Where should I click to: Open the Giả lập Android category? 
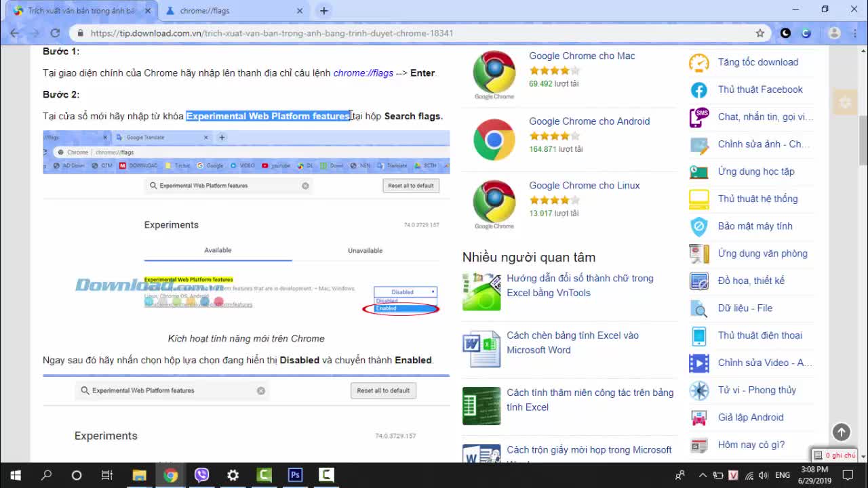coord(751,418)
